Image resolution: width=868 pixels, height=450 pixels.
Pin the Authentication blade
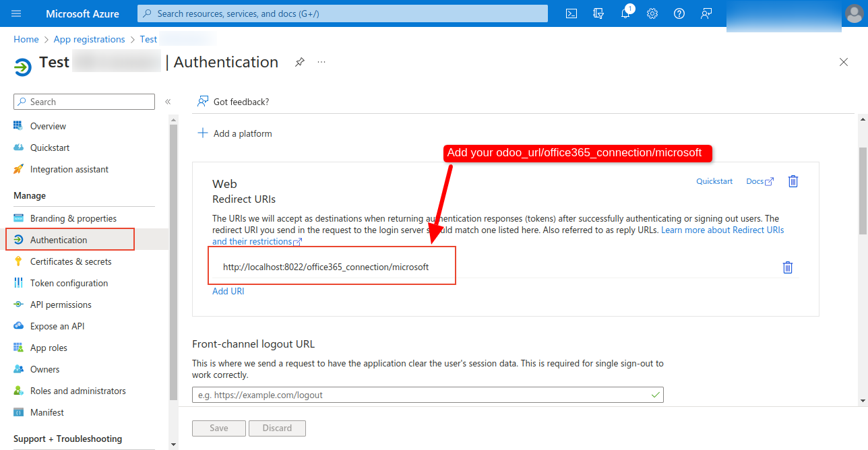click(x=300, y=62)
